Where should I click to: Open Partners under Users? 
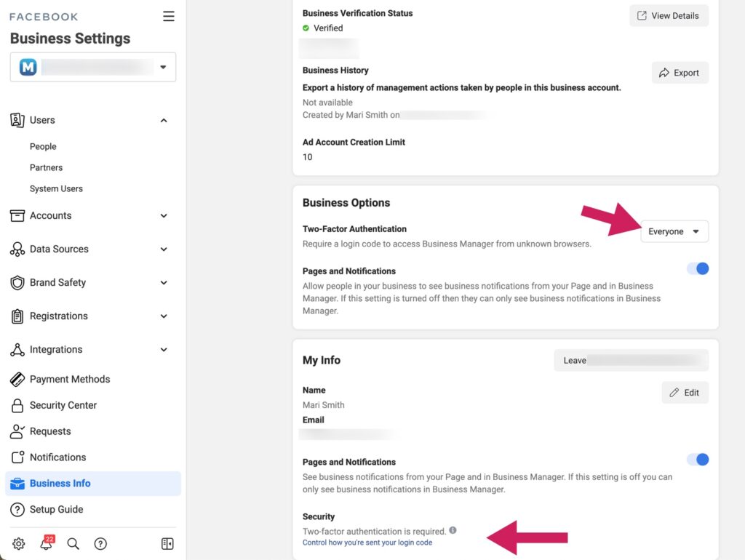coord(46,167)
